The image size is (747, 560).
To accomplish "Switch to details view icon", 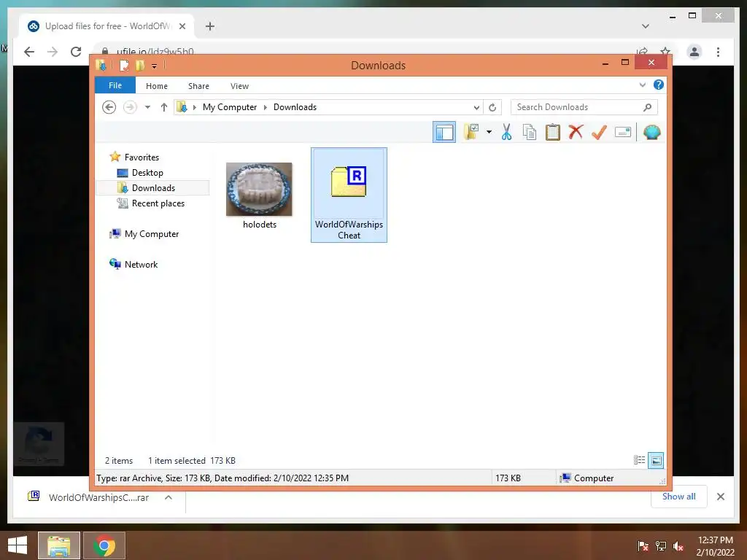I will point(639,460).
